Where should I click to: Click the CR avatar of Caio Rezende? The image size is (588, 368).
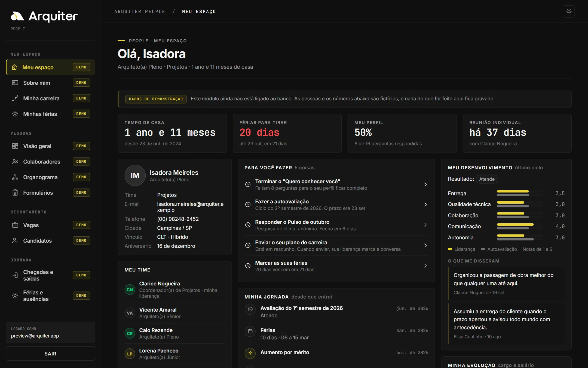130,333
